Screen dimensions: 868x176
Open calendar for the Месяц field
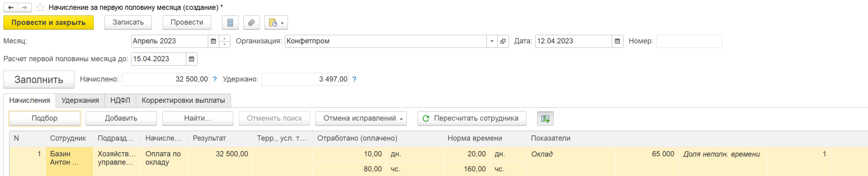tap(213, 41)
